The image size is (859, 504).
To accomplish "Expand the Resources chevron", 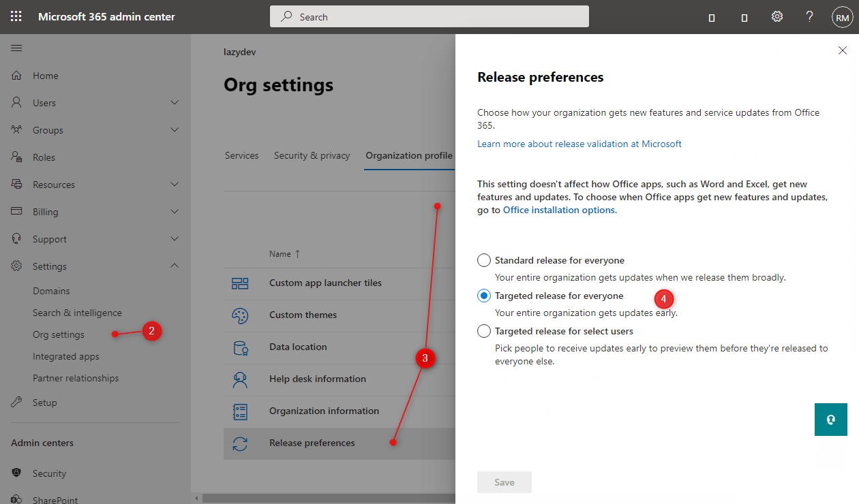I will (x=175, y=185).
